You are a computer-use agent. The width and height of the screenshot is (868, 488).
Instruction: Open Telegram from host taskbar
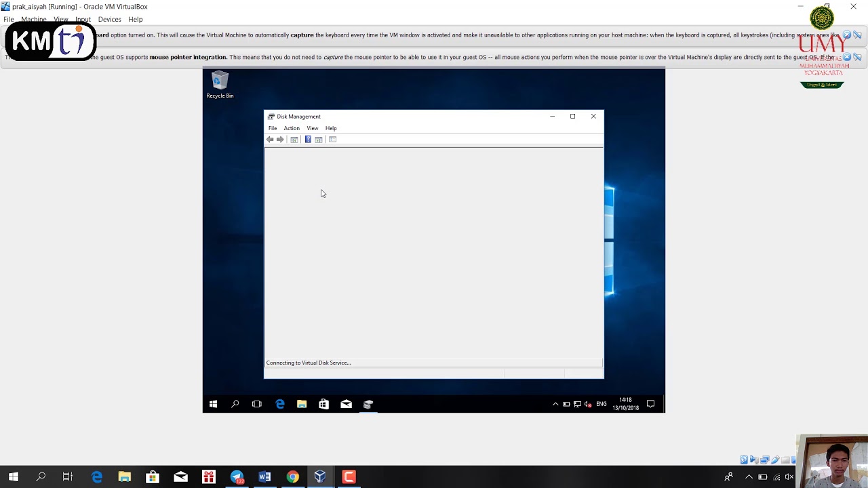click(x=237, y=476)
